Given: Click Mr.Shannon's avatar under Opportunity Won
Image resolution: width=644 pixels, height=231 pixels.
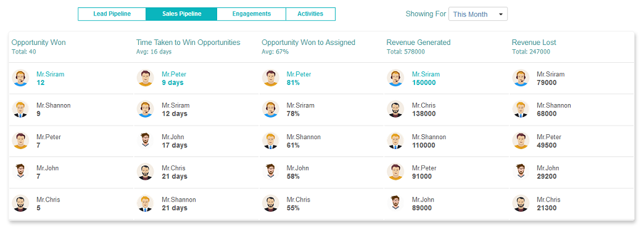Looking at the screenshot, I should pyautogui.click(x=20, y=109).
